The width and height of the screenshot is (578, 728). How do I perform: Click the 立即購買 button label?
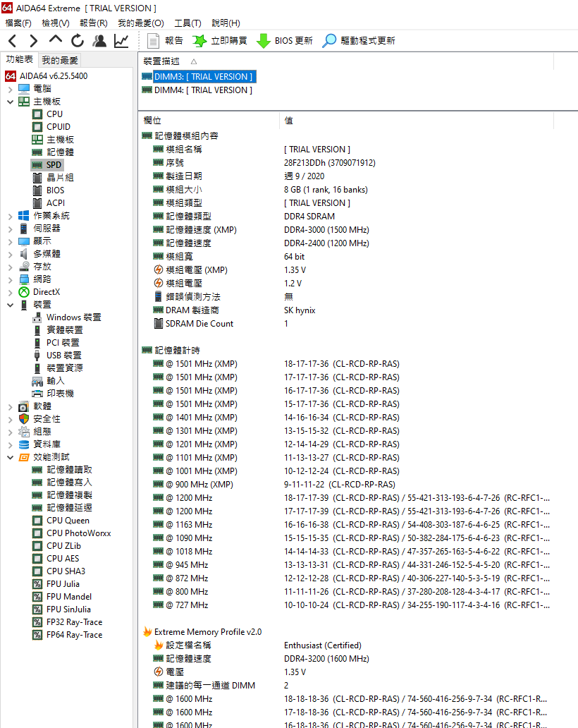point(229,41)
